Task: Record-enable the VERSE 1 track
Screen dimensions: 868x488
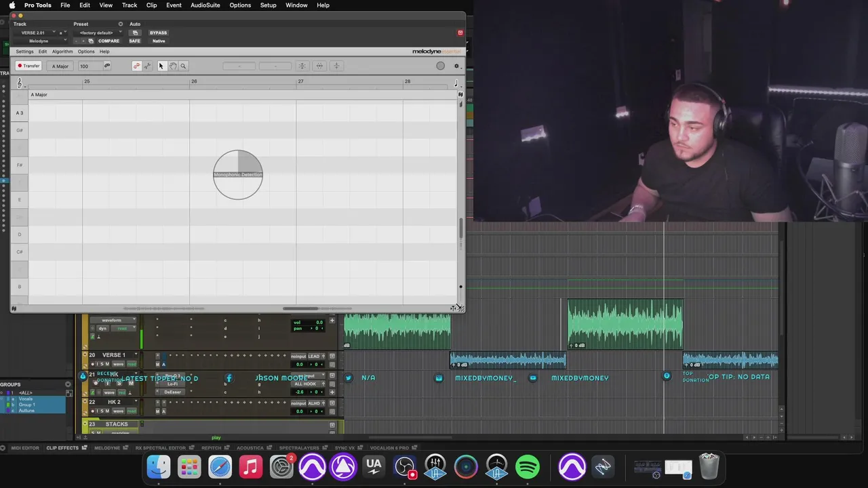Action: [92, 364]
